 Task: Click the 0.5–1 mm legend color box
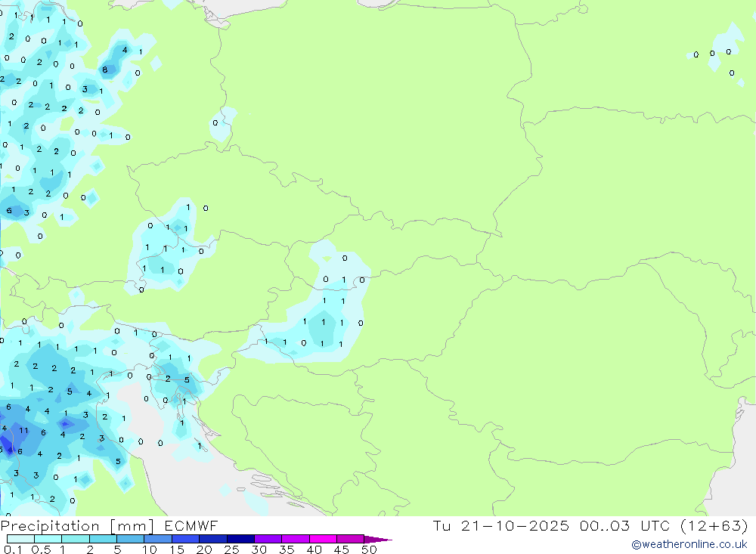(48, 539)
